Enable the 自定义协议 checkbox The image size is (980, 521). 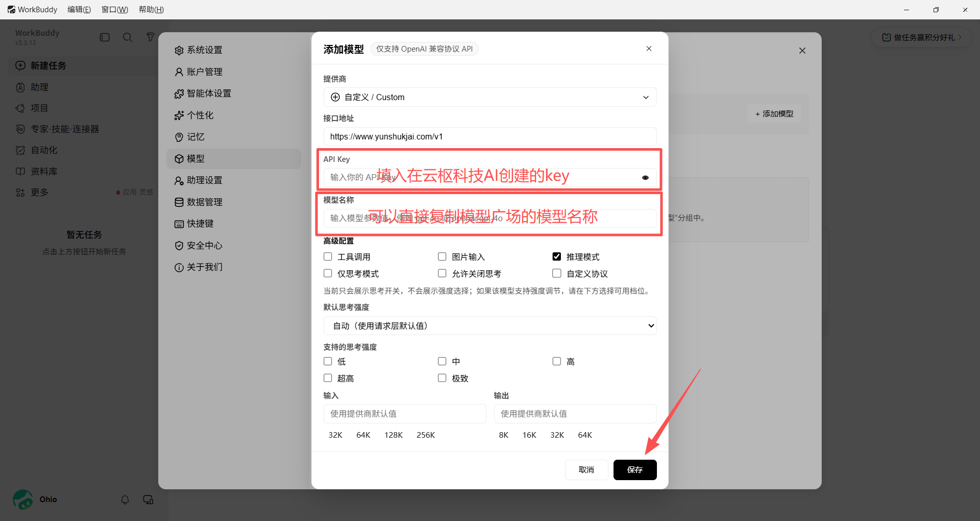(x=557, y=273)
